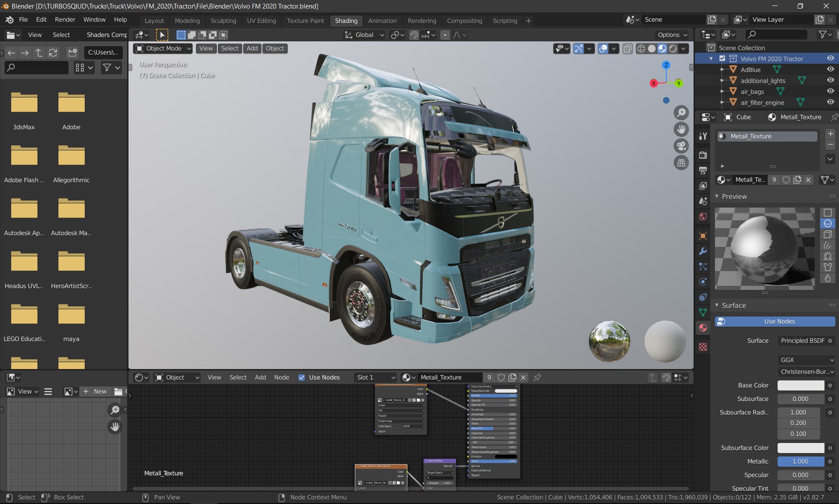Open the Render menu
The image size is (839, 504).
[x=65, y=20]
